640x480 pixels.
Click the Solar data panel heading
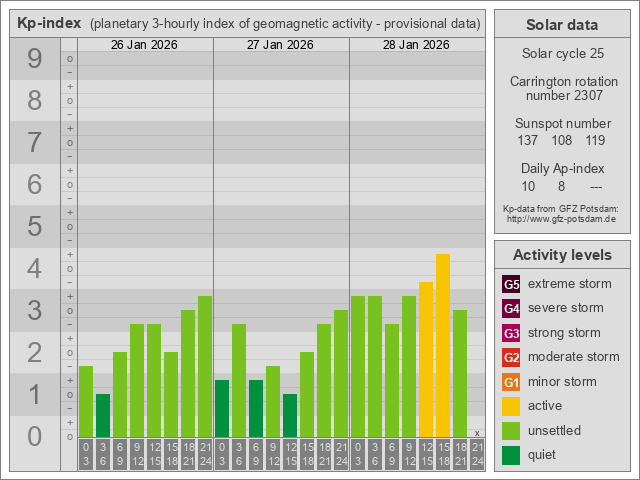[561, 25]
